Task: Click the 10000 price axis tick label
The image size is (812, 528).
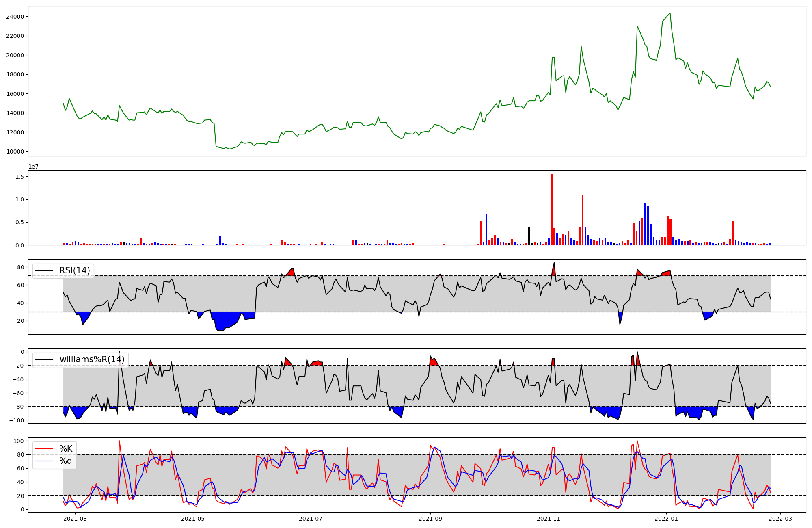Action: coord(15,152)
